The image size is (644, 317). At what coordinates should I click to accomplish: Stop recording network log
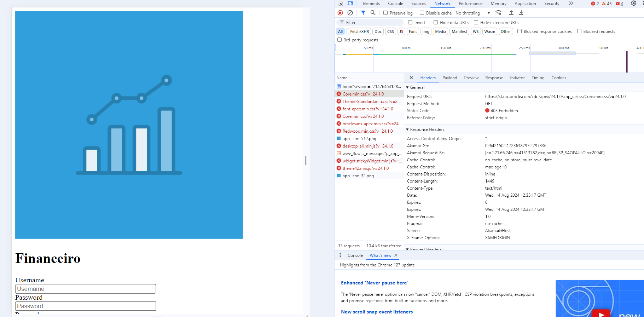coord(340,13)
